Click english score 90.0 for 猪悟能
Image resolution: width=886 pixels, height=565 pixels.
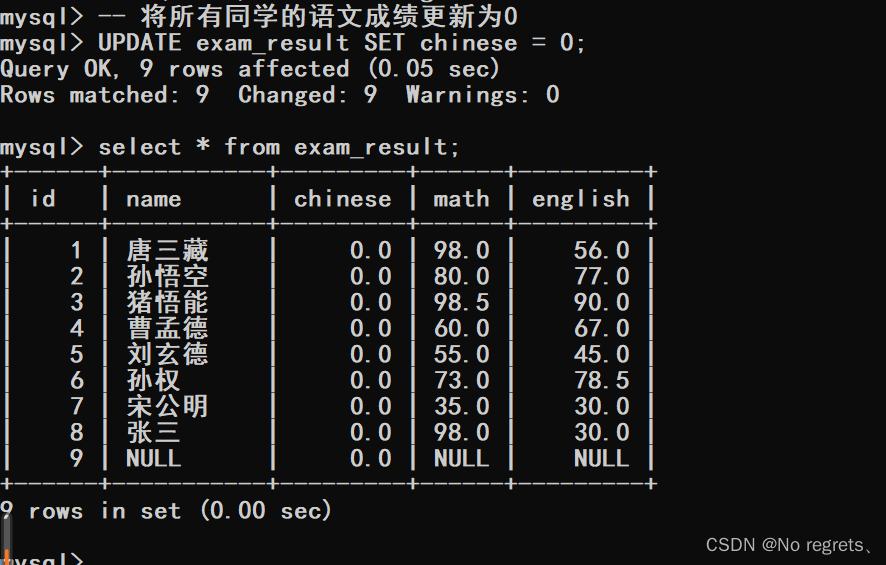tap(601, 302)
